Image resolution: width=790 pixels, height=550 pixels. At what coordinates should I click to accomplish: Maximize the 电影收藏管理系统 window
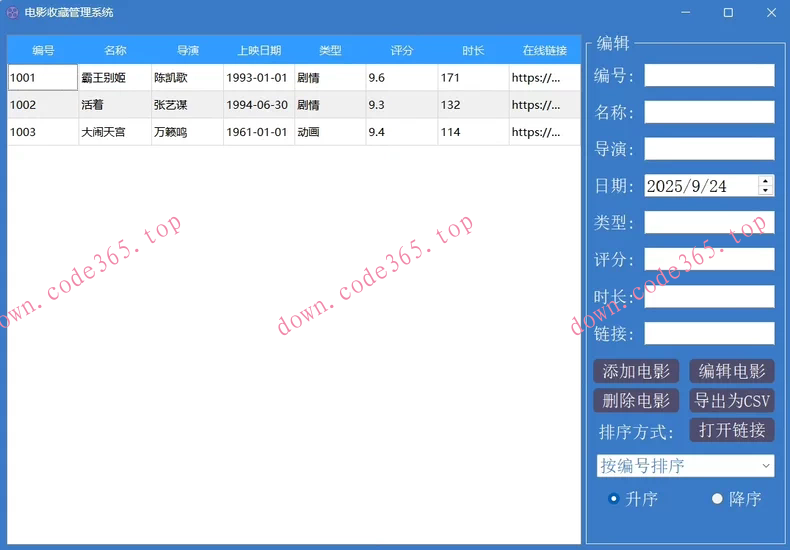(728, 13)
